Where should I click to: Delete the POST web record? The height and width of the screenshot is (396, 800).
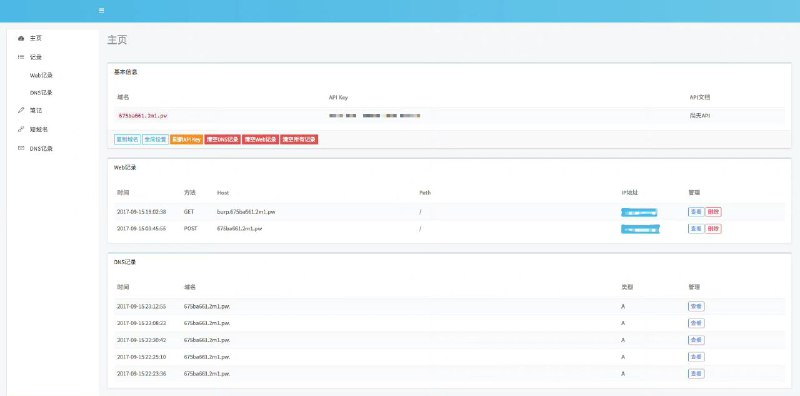point(713,229)
